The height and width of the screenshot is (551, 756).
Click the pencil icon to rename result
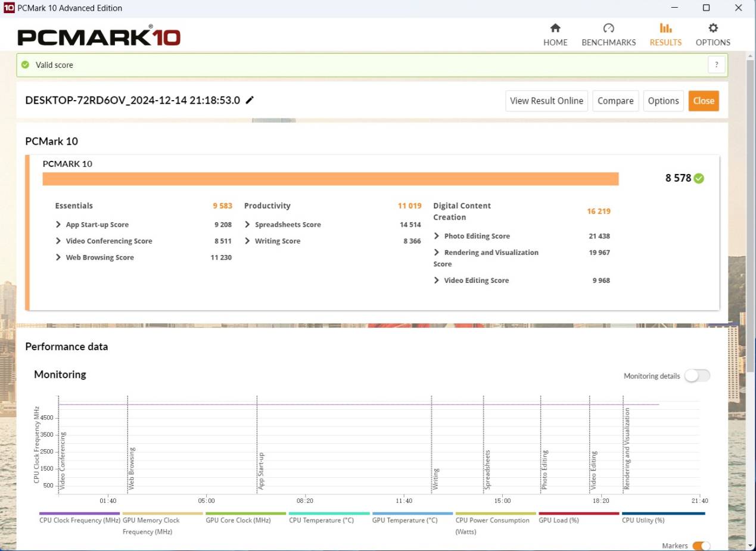coord(250,100)
